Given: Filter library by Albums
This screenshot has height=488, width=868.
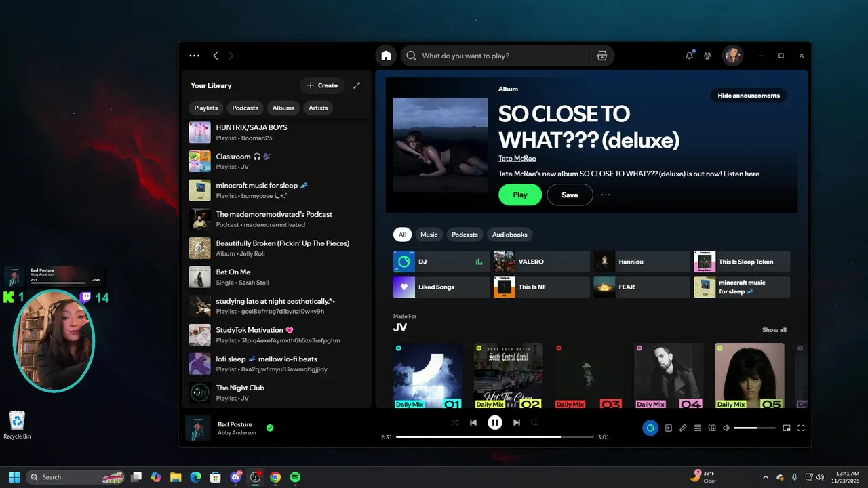Looking at the screenshot, I should tap(283, 108).
